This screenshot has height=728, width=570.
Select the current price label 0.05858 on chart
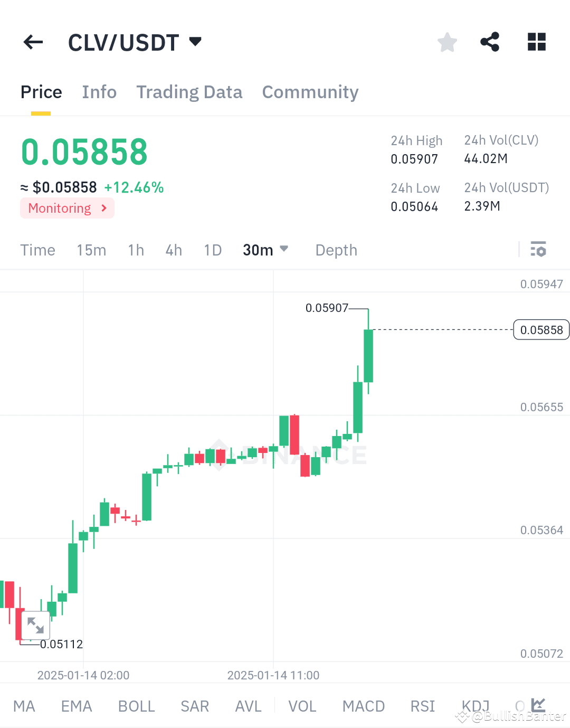tap(541, 329)
